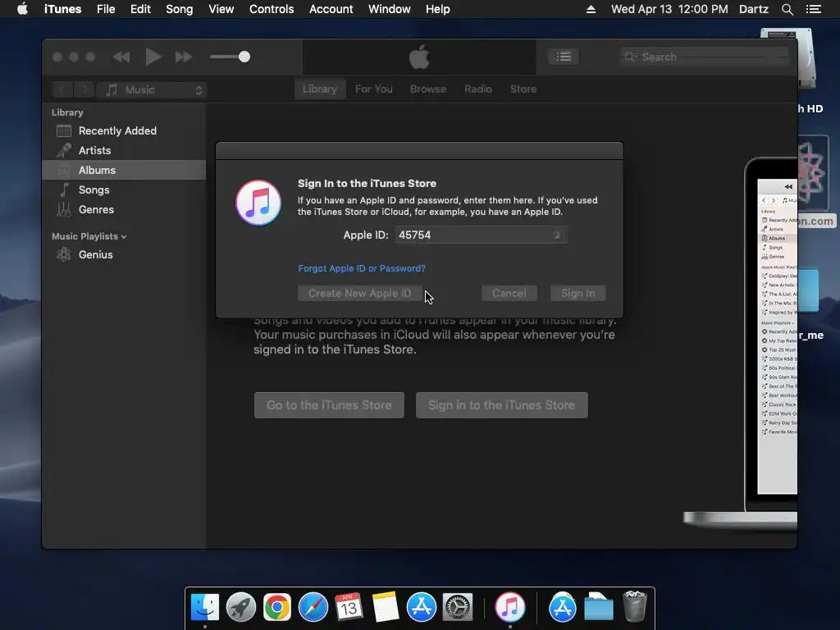Open the Help menu
The height and width of the screenshot is (630, 840).
(438, 9)
